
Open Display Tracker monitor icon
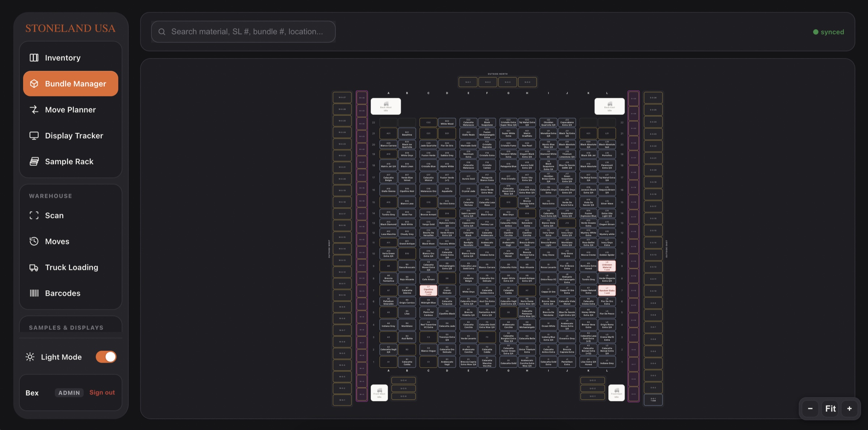coord(34,136)
